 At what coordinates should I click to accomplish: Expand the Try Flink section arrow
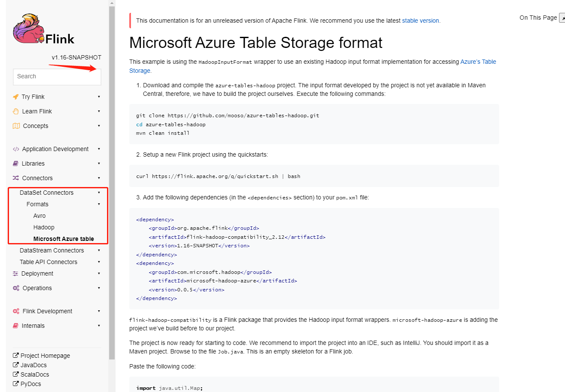tap(99, 97)
